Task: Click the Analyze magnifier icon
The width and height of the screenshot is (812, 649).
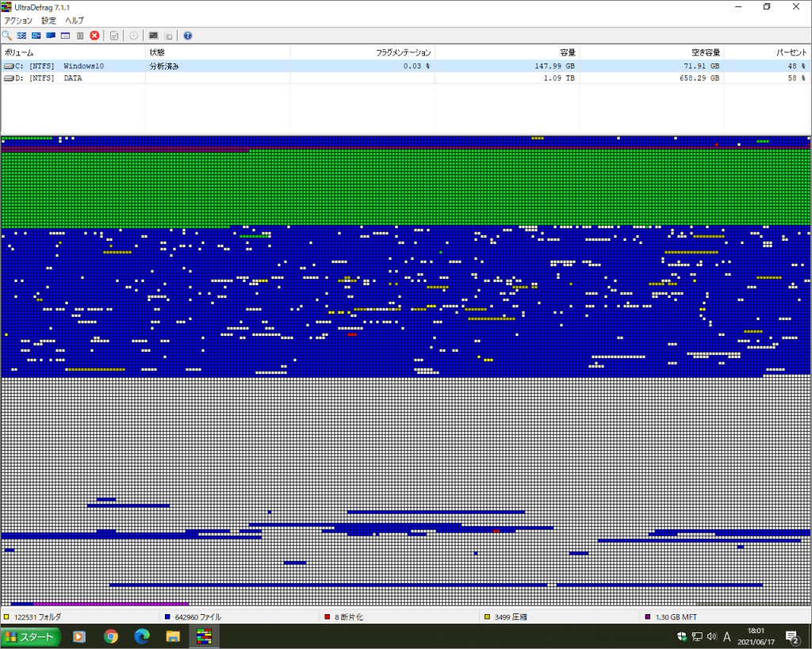Action: [x=7, y=36]
